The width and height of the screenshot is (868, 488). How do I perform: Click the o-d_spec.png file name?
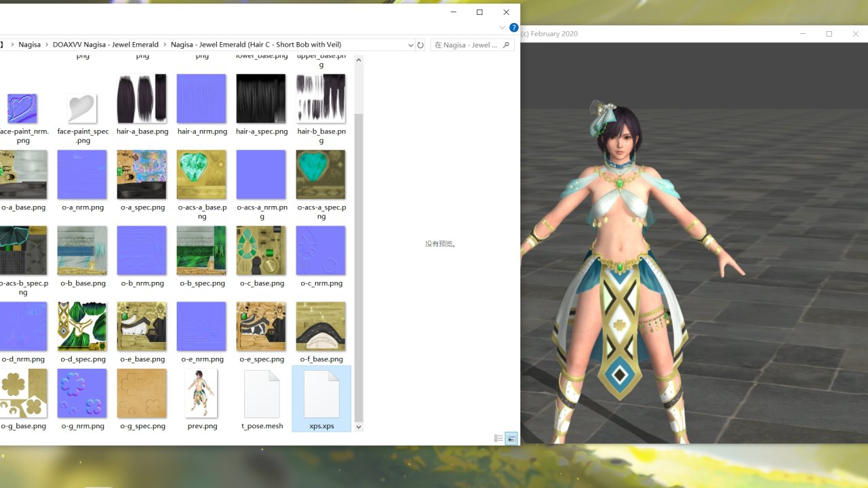pos(83,359)
